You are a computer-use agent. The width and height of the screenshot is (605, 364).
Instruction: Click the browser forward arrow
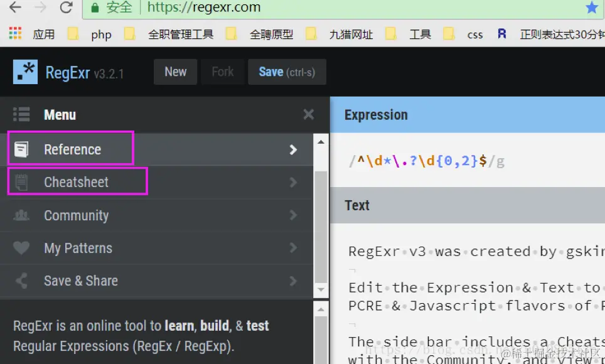(40, 8)
